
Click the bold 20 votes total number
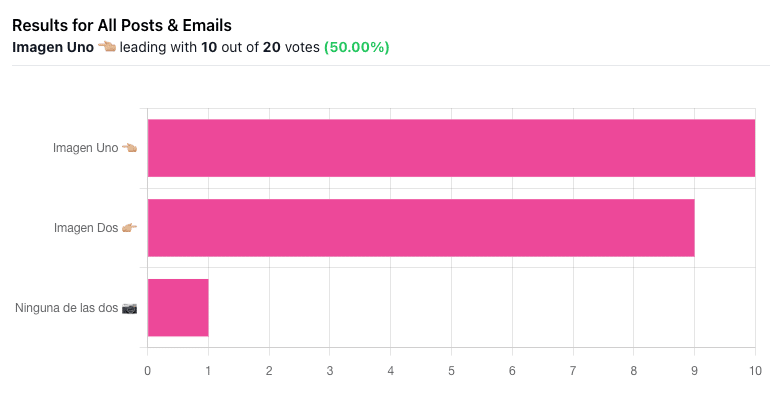[x=272, y=47]
